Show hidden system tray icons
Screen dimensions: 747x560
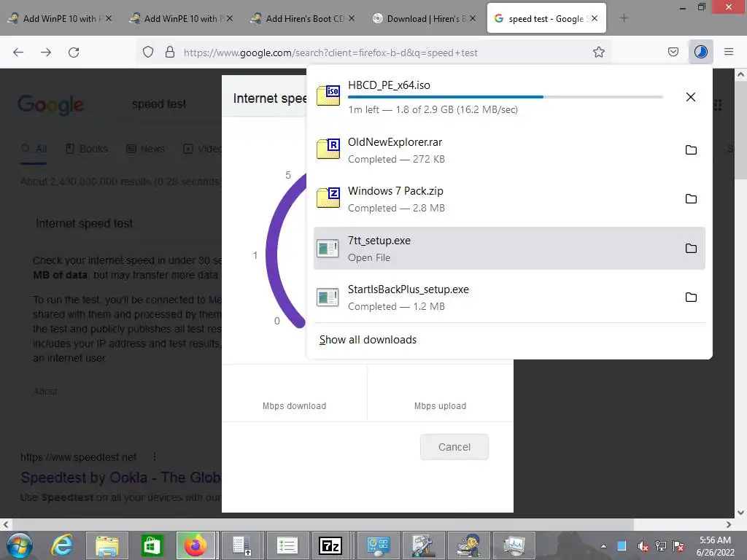[x=603, y=546]
